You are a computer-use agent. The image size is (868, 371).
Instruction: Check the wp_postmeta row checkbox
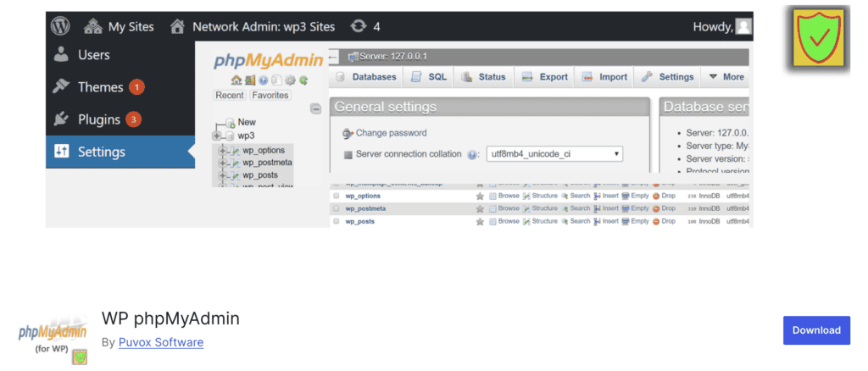click(x=336, y=208)
